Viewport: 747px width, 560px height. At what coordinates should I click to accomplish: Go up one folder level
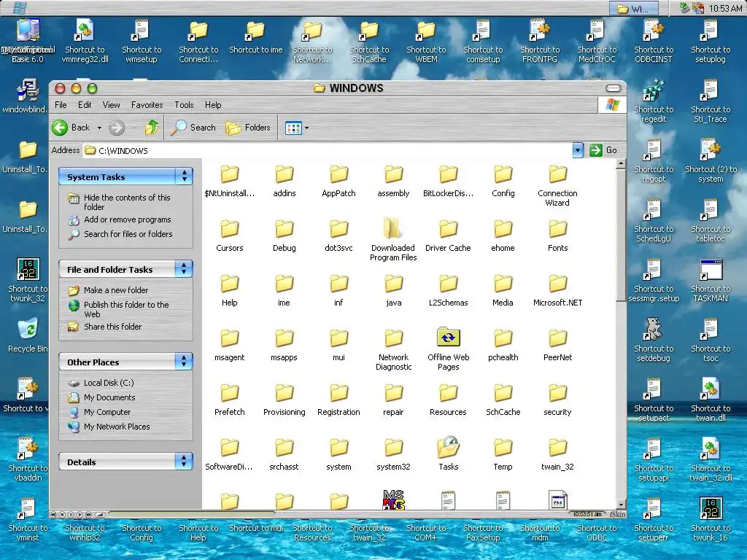(x=152, y=128)
